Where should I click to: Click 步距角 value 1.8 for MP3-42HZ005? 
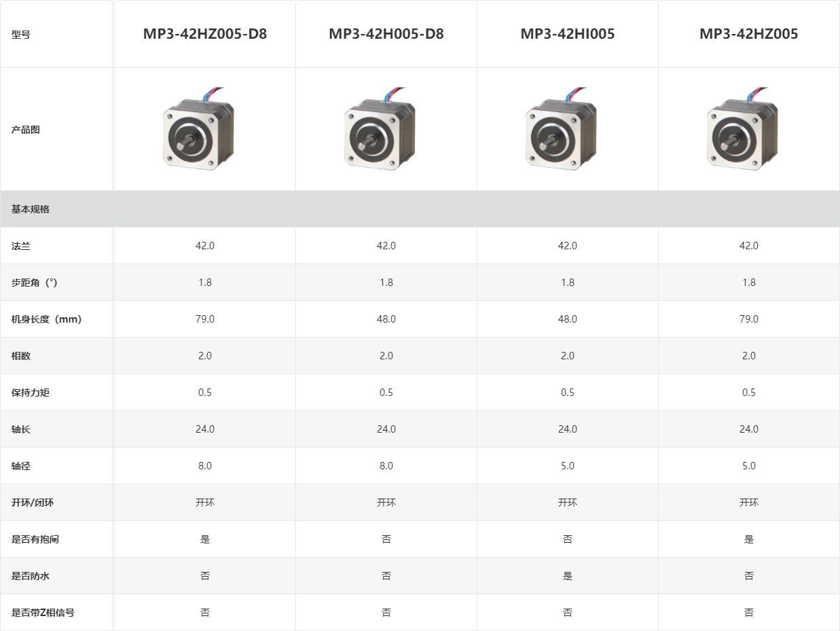749,283
